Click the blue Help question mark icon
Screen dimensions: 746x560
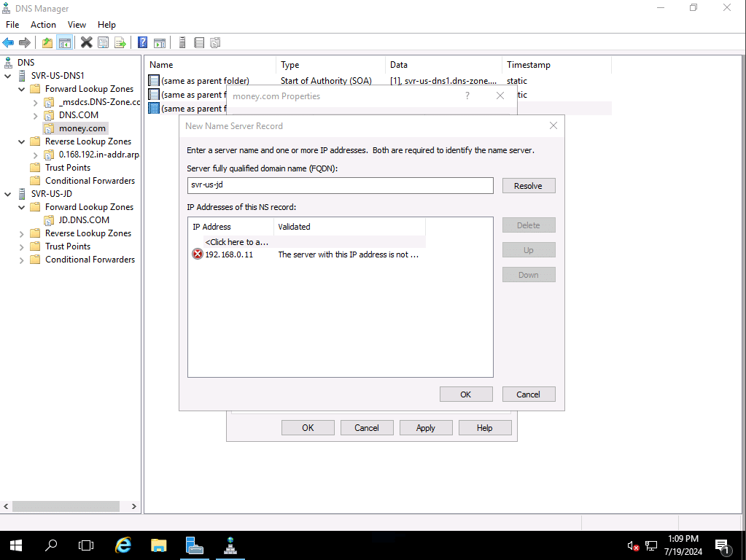[143, 42]
